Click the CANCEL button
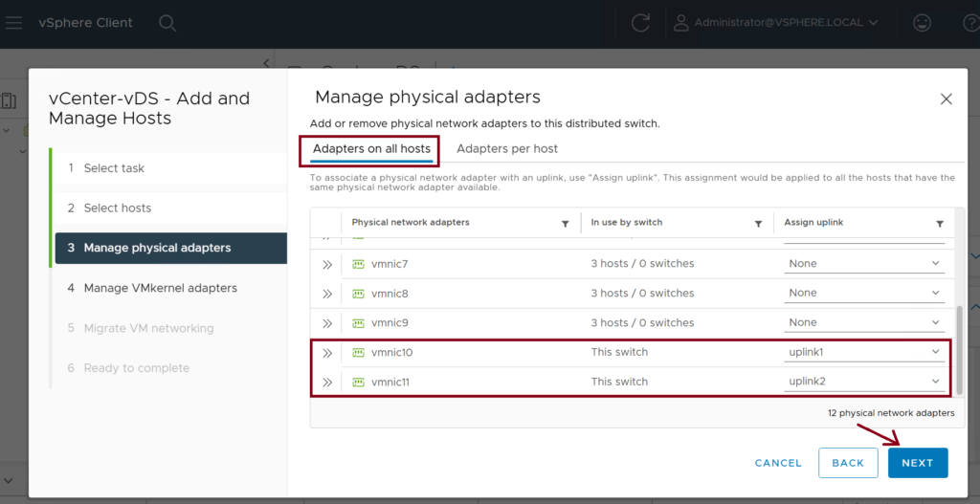The image size is (980, 504). click(778, 463)
